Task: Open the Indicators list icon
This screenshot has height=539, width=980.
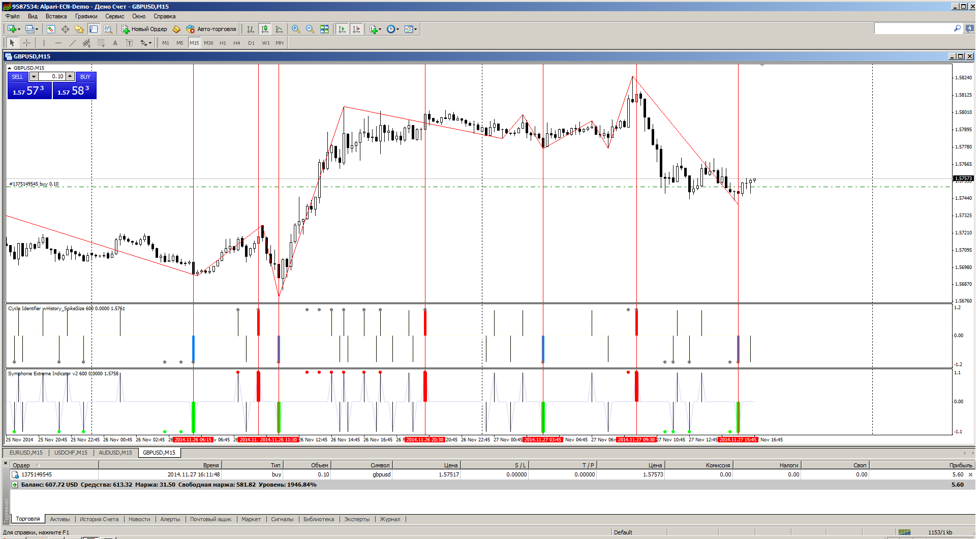Action: click(x=374, y=29)
